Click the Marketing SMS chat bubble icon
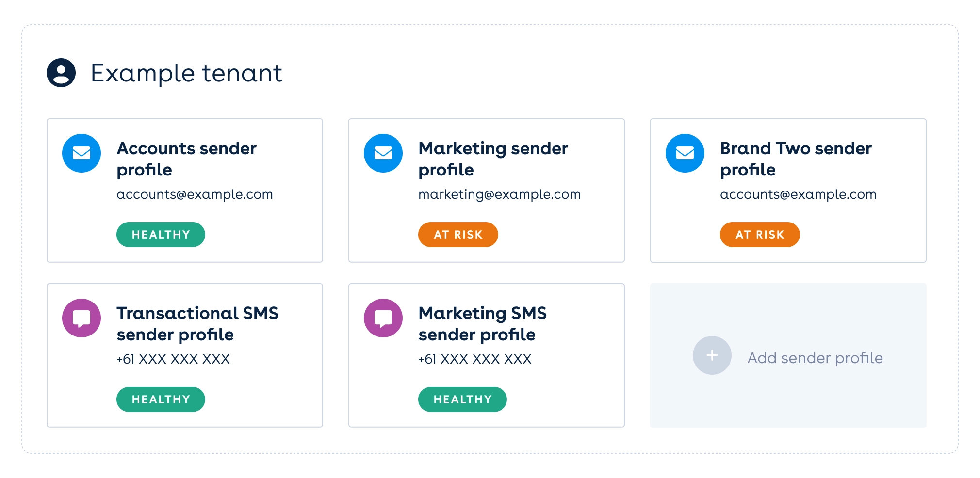Viewport: 980px width, 478px height. pos(383,318)
